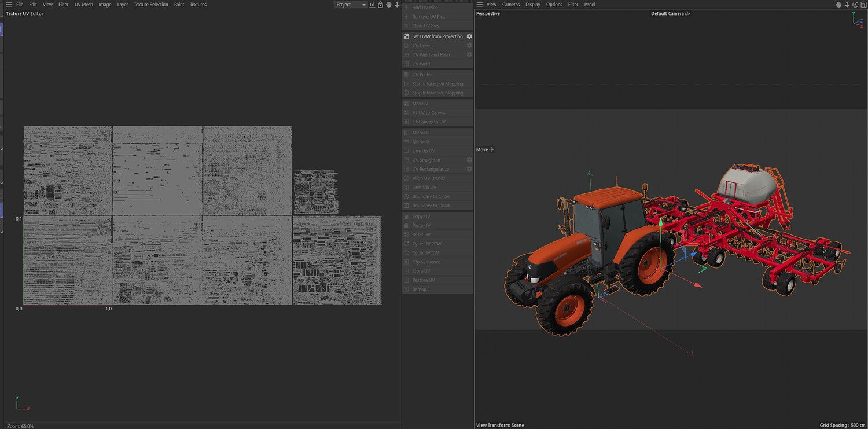Image resolution: width=868 pixels, height=429 pixels.
Task: Open the Edit menu
Action: (33, 5)
